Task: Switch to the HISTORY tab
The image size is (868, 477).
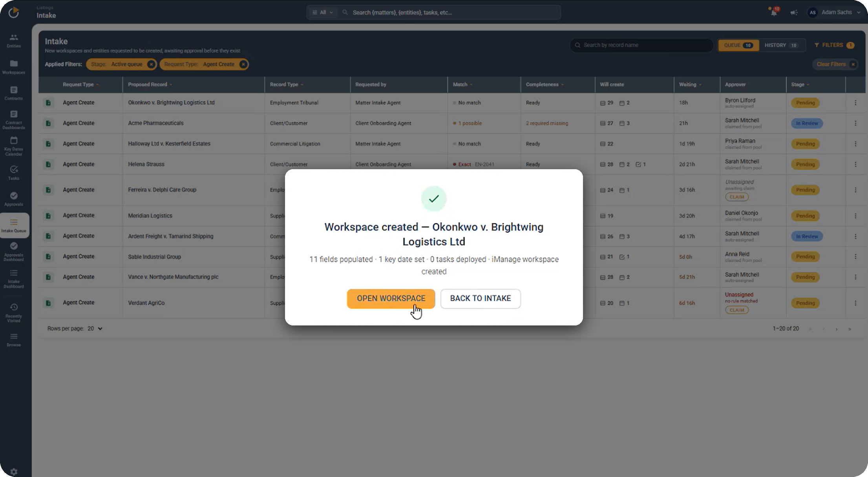Action: (781, 45)
